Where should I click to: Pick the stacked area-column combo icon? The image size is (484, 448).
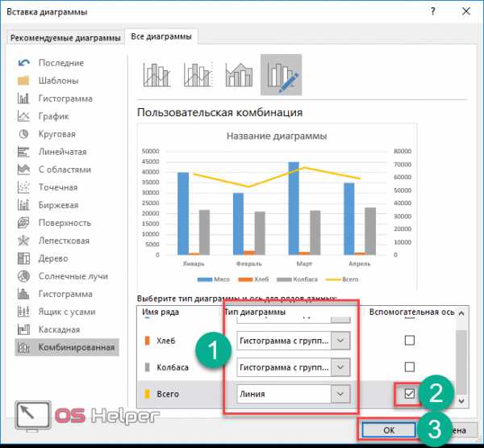(x=240, y=75)
